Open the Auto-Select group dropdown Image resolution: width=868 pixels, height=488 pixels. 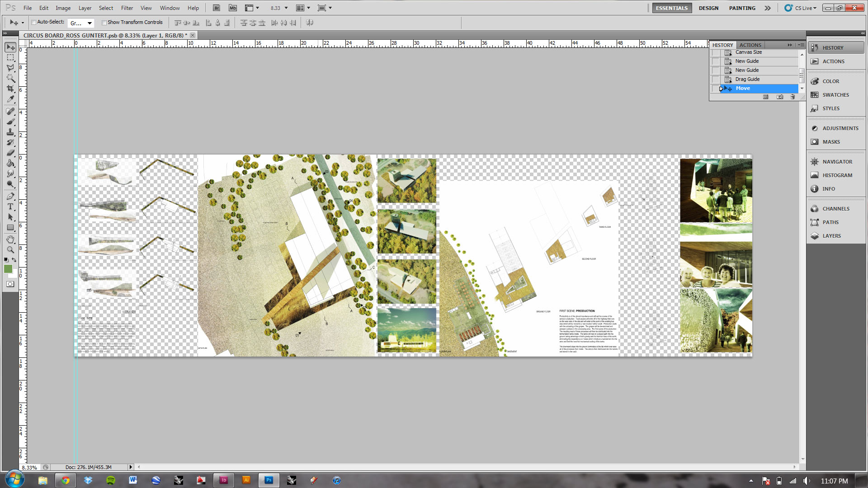(90, 23)
